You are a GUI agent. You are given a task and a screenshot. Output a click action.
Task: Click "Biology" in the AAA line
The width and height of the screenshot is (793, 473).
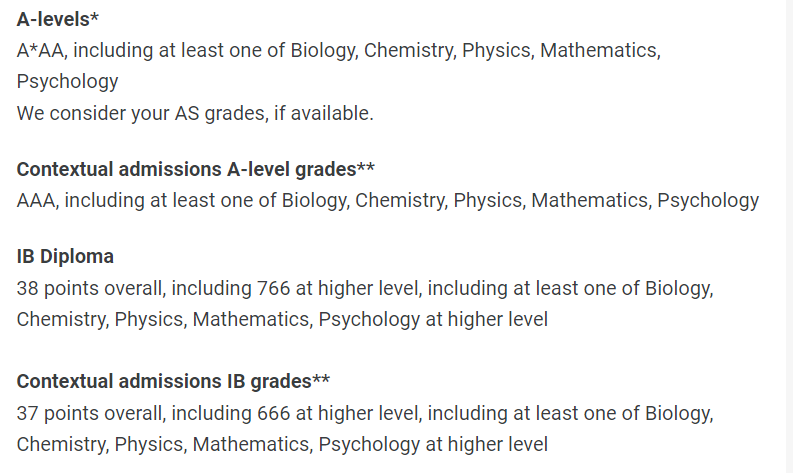click(x=312, y=200)
